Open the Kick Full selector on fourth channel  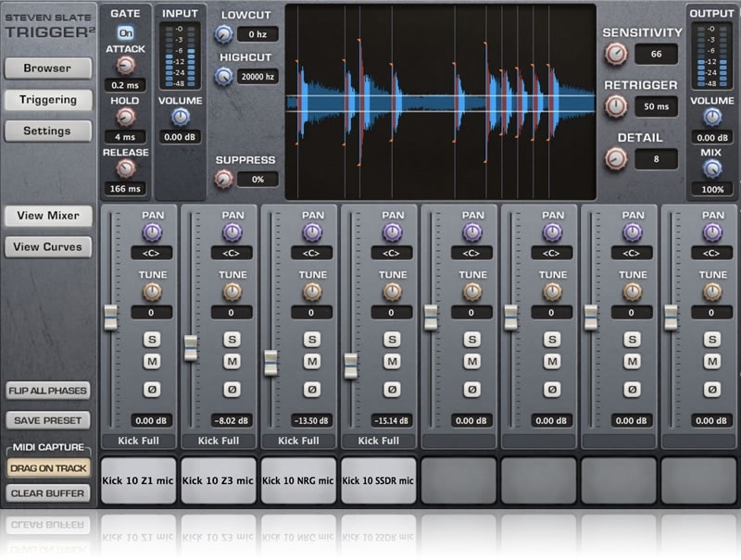380,441
